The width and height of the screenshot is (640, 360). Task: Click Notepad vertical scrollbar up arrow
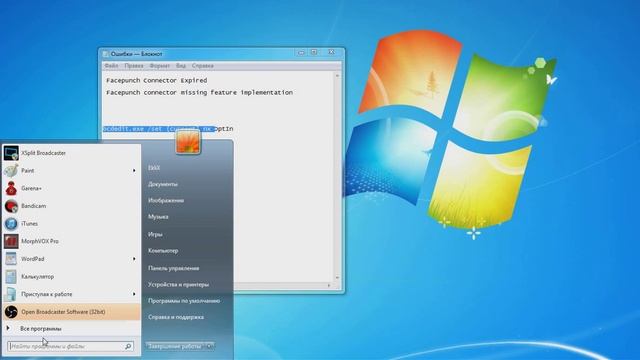pyautogui.click(x=337, y=76)
